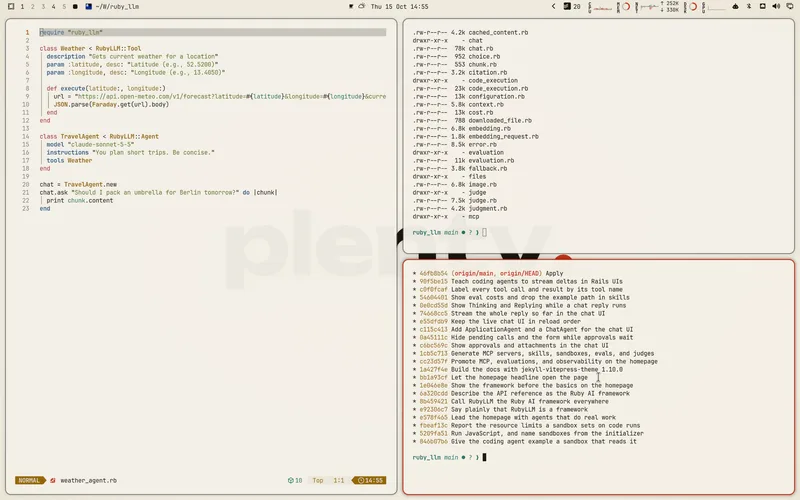Viewport: 800px width, 500px height.
Task: Open Bluetooth from the tray icon
Action: [x=749, y=7]
